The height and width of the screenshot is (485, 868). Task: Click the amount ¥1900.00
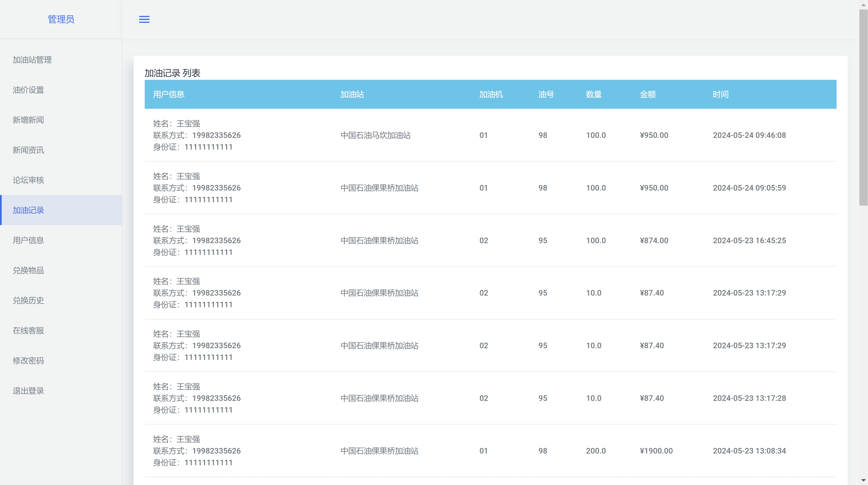(x=656, y=451)
